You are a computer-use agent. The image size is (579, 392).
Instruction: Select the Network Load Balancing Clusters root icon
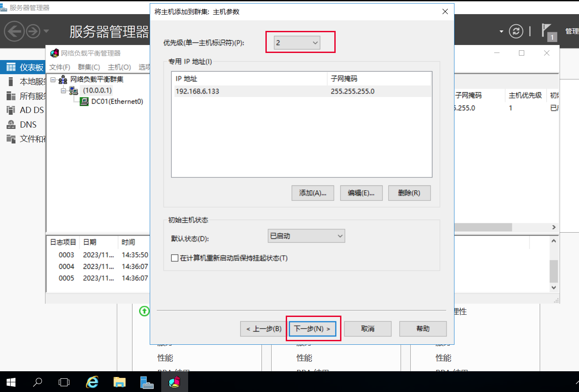pyautogui.click(x=63, y=80)
